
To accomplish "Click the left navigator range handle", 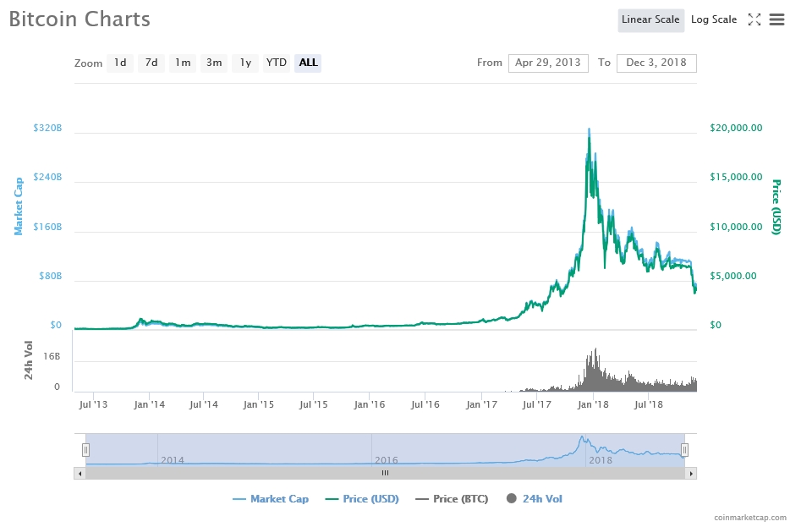I will tap(85, 450).
